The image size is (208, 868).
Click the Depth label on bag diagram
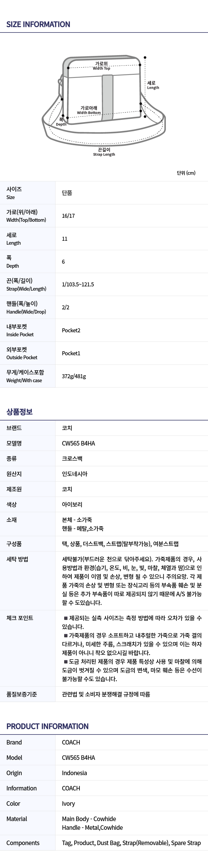tap(61, 122)
